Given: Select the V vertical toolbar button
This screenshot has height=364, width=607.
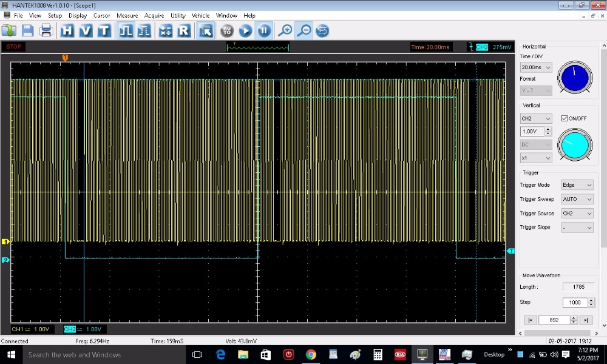Looking at the screenshot, I should pyautogui.click(x=86, y=30).
